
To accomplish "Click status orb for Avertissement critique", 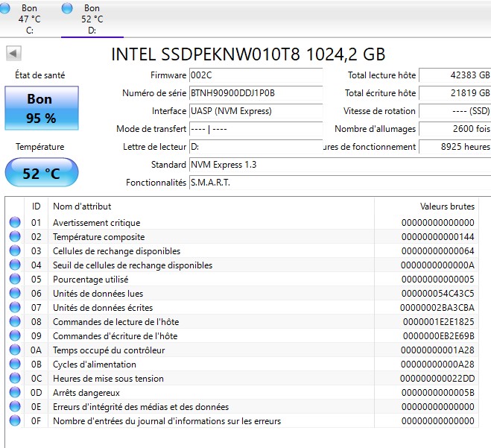I will point(15,222).
